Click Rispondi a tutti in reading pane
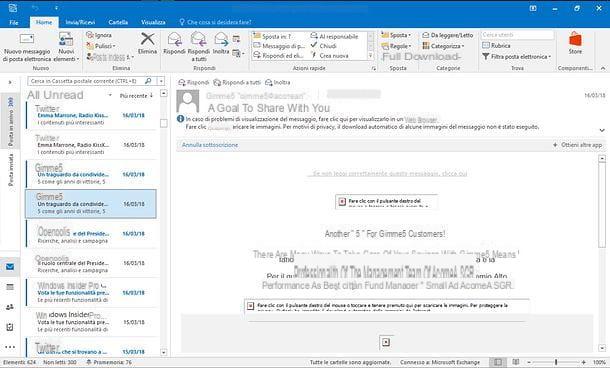This screenshot has height=368, width=610. 237,82
